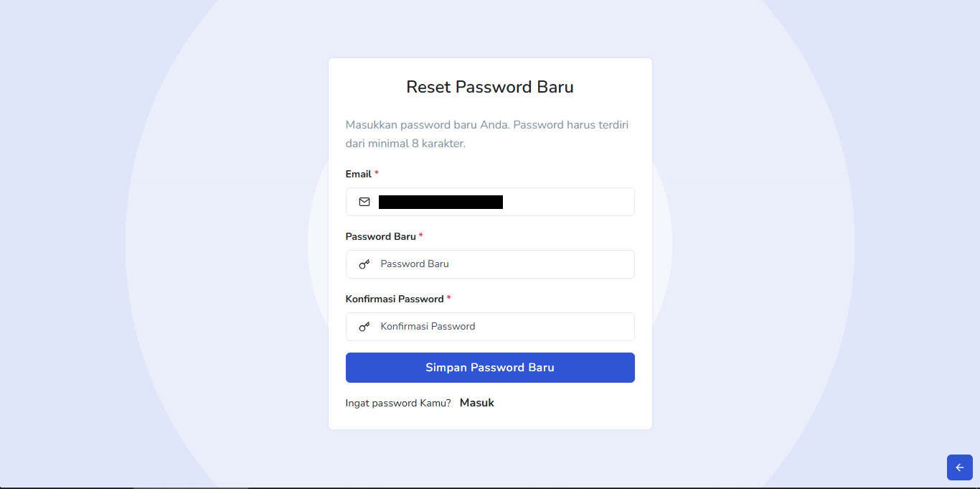Click the blacked-out email address value
The image size is (980, 489).
pyautogui.click(x=440, y=202)
